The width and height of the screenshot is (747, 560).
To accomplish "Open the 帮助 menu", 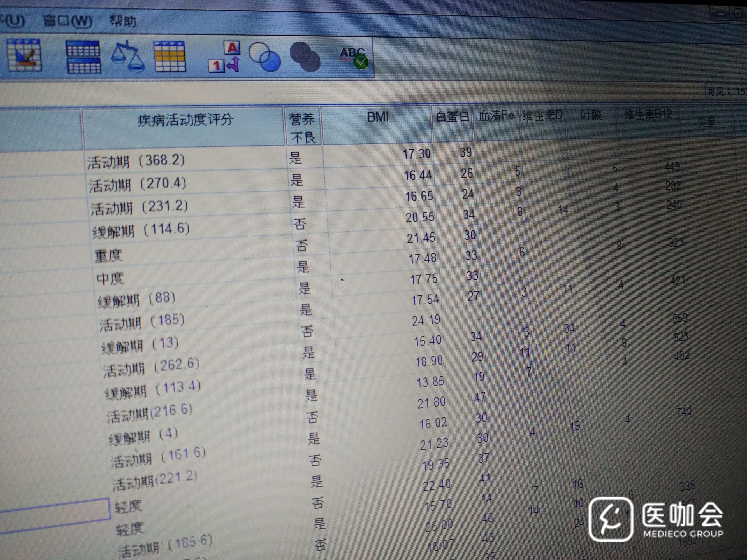I will point(123,21).
